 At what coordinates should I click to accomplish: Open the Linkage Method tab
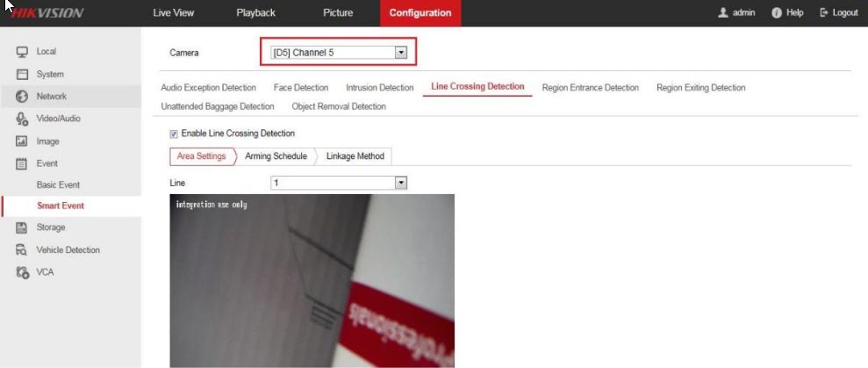click(x=355, y=156)
